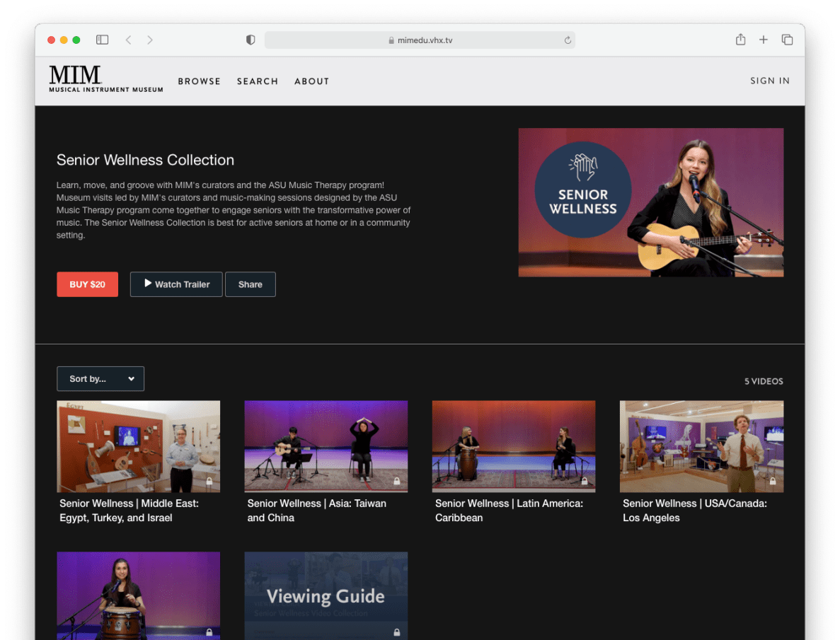Open the Viewing Guide thumbnail
840x640 pixels.
[x=326, y=595]
